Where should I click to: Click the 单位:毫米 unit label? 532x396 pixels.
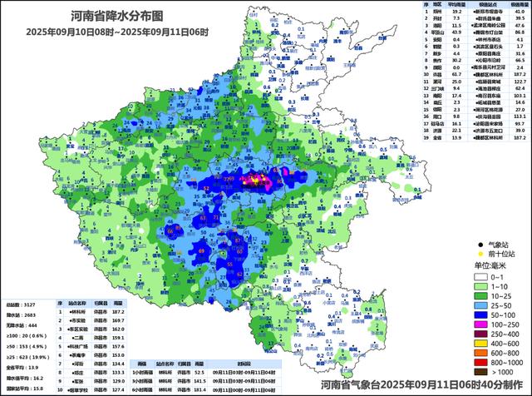[x=490, y=265]
